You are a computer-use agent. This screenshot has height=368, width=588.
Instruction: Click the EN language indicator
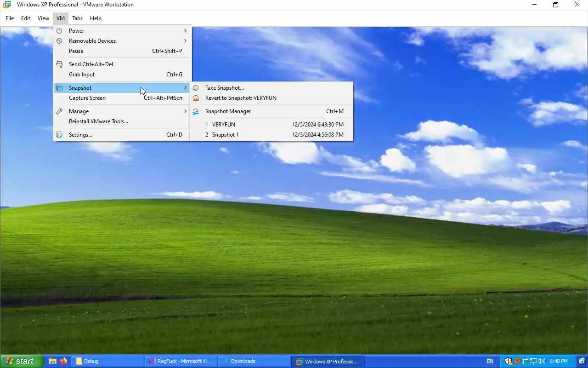(x=490, y=361)
